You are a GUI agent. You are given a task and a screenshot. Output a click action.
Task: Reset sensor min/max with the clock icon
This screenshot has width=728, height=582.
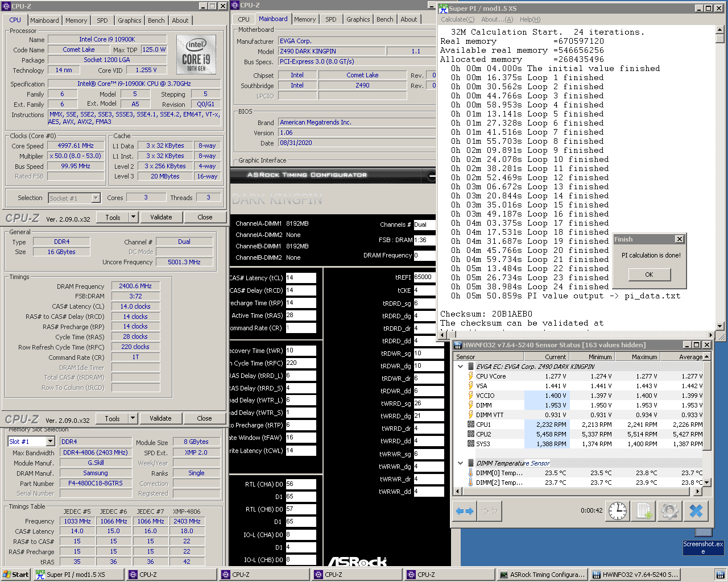tap(617, 511)
